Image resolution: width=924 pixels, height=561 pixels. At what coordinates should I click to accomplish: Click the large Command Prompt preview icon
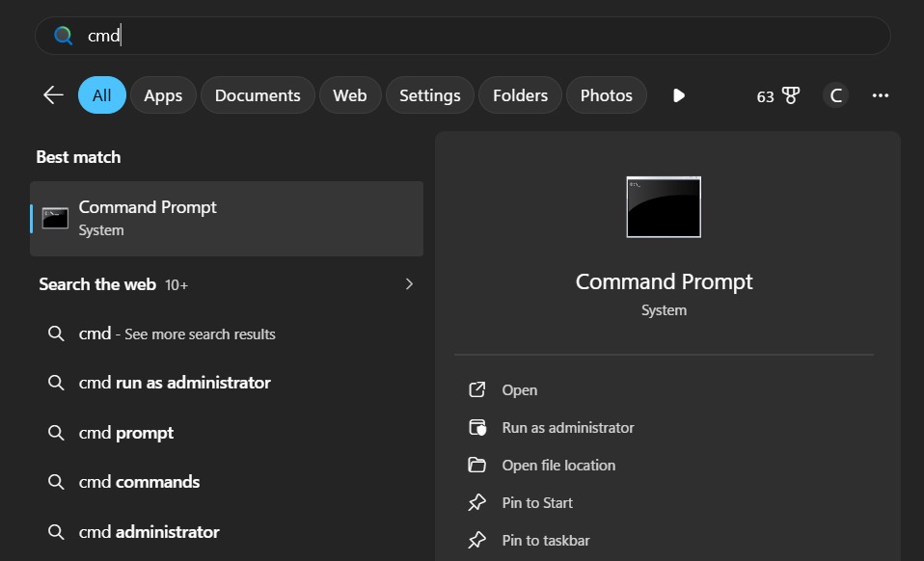[x=664, y=207]
